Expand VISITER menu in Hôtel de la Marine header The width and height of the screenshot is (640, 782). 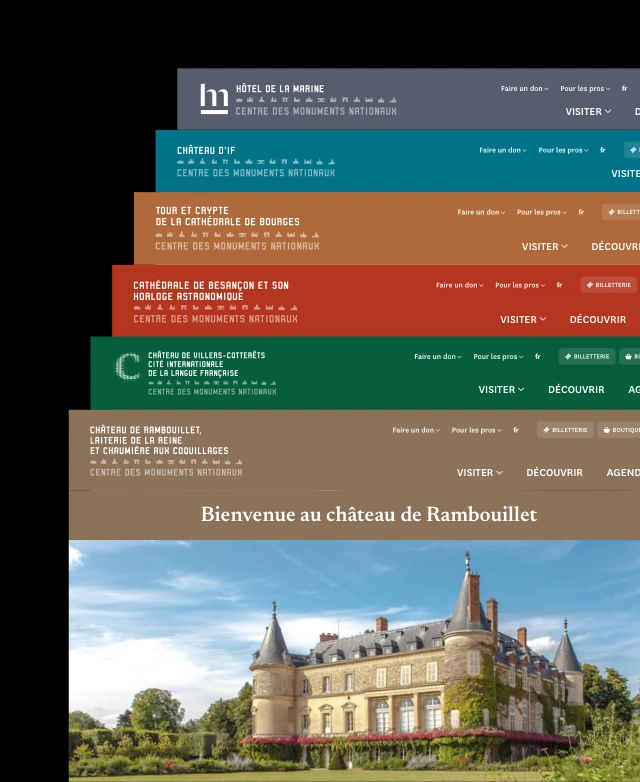click(x=588, y=112)
